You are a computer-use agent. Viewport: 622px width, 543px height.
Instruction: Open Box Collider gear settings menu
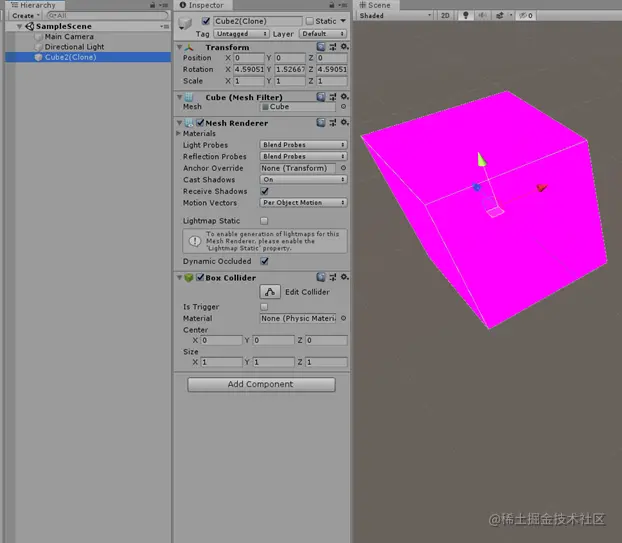(x=345, y=277)
